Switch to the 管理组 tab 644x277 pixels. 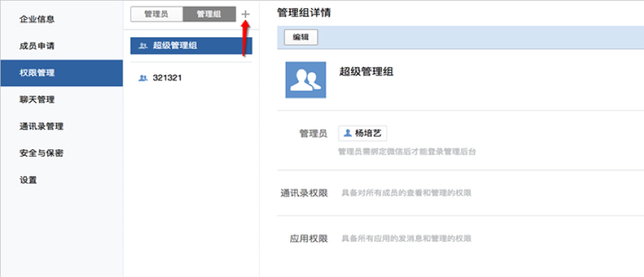coord(209,14)
